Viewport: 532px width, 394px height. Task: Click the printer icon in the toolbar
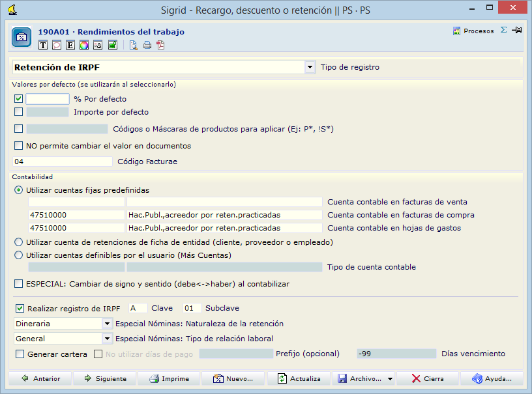[147, 46]
